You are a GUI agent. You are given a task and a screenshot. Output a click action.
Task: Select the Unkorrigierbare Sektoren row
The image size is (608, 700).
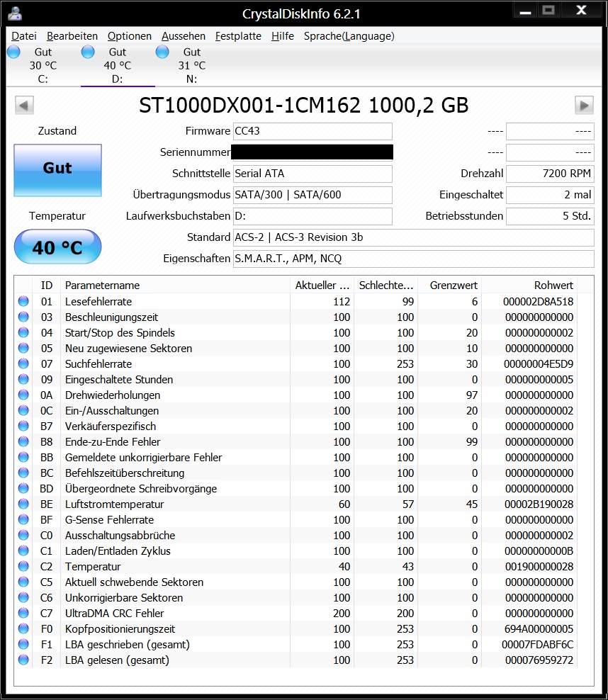pyautogui.click(x=295, y=597)
